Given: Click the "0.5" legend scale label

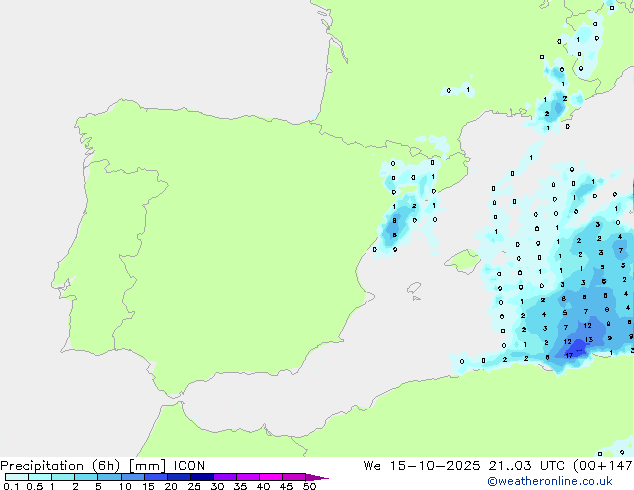Looking at the screenshot, I should tap(34, 486).
